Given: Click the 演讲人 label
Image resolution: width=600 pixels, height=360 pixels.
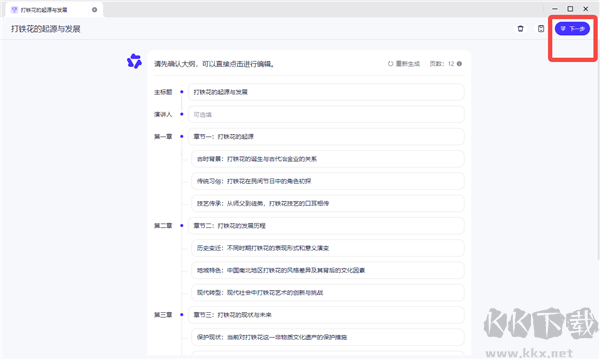Looking at the screenshot, I should [163, 114].
